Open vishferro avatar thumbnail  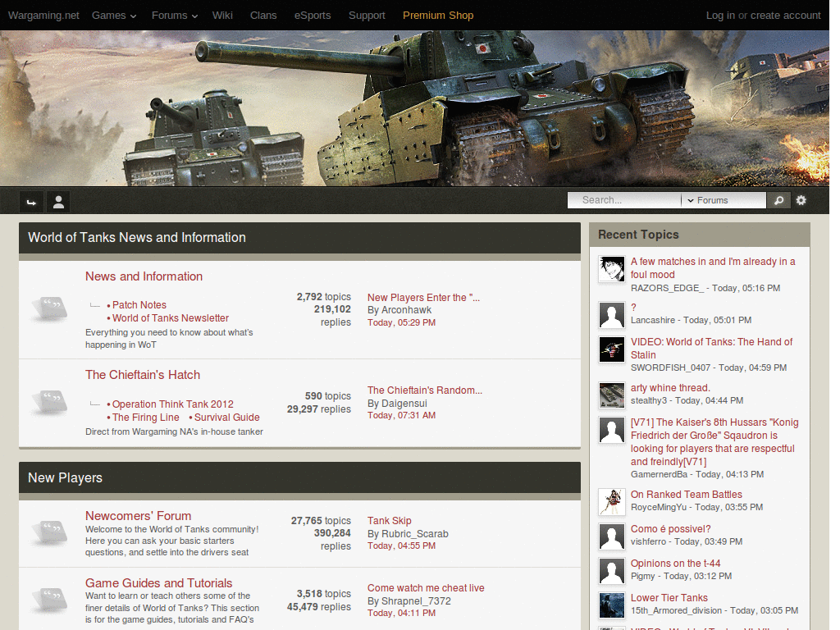[612, 536]
